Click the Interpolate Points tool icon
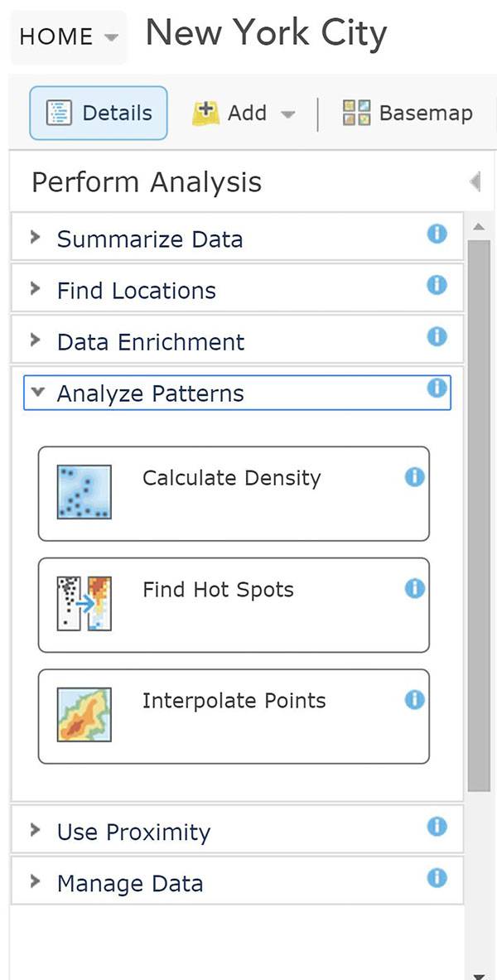The width and height of the screenshot is (497, 980). tap(84, 715)
